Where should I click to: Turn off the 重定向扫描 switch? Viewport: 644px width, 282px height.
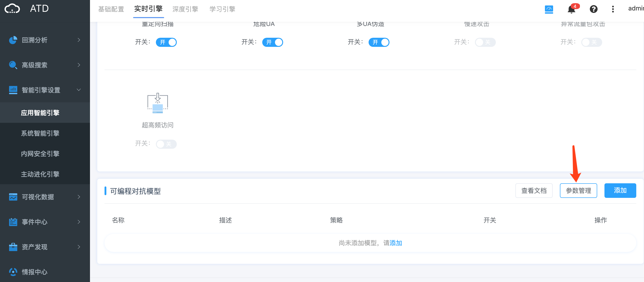(x=166, y=42)
